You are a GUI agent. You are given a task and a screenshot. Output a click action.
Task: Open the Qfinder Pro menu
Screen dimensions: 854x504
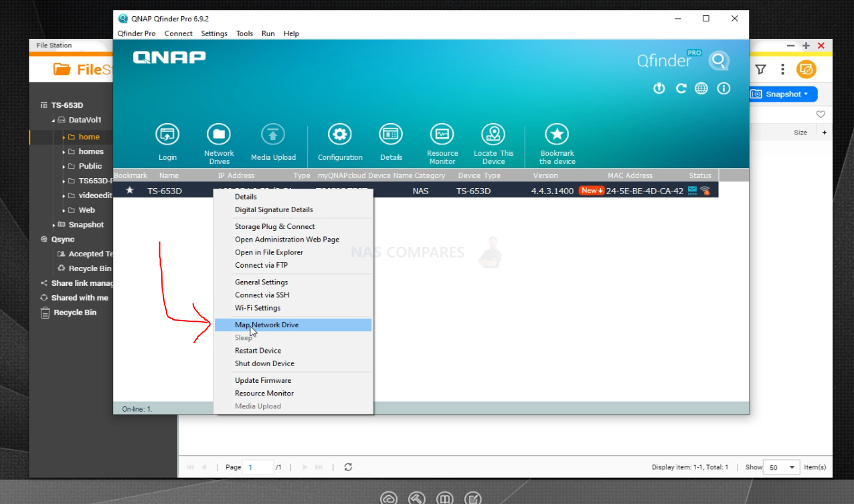tap(137, 33)
